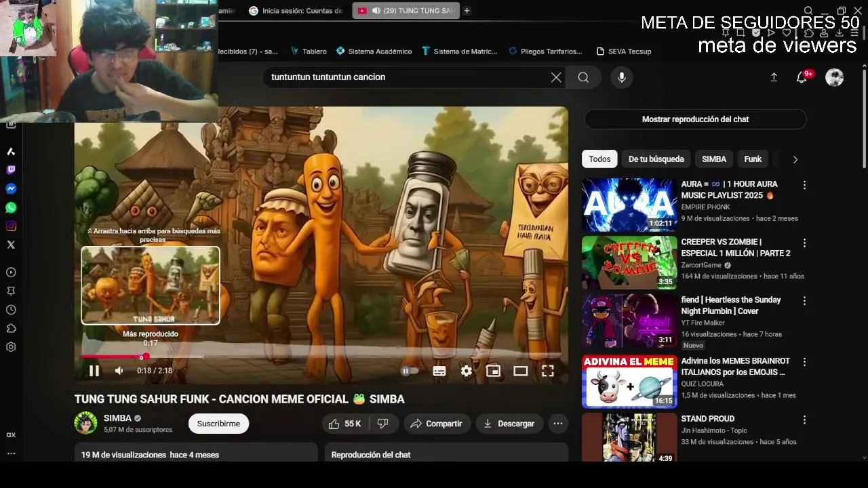
Task: Open Instagram in the sidebar
Action: pos(11,226)
